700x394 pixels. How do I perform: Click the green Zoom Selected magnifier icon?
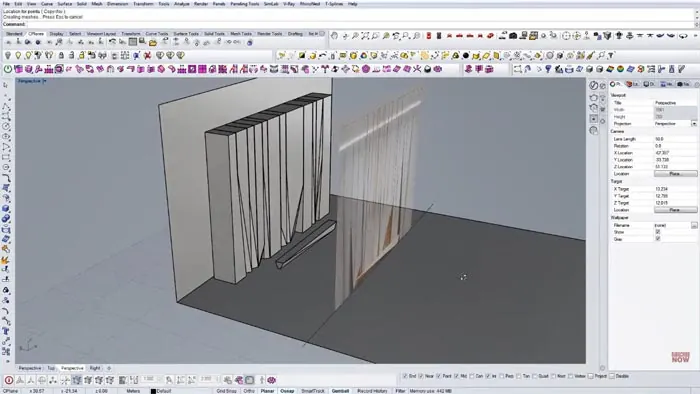click(x=386, y=36)
